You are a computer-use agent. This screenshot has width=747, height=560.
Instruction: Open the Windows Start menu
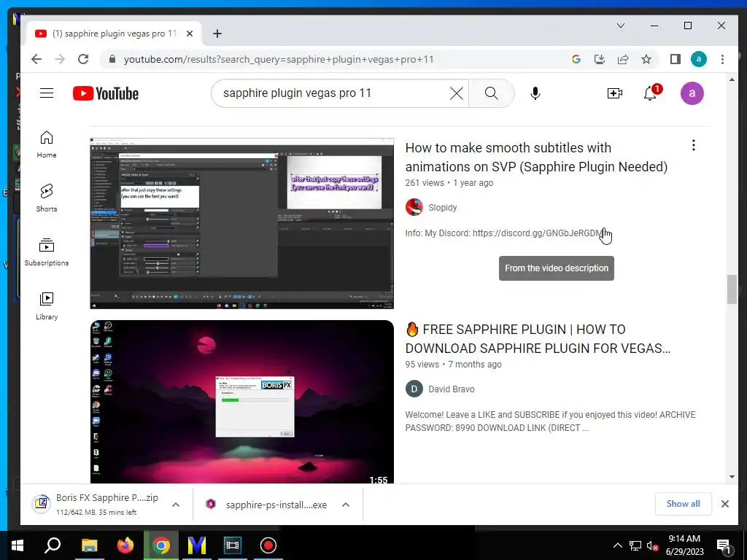pyautogui.click(x=18, y=545)
